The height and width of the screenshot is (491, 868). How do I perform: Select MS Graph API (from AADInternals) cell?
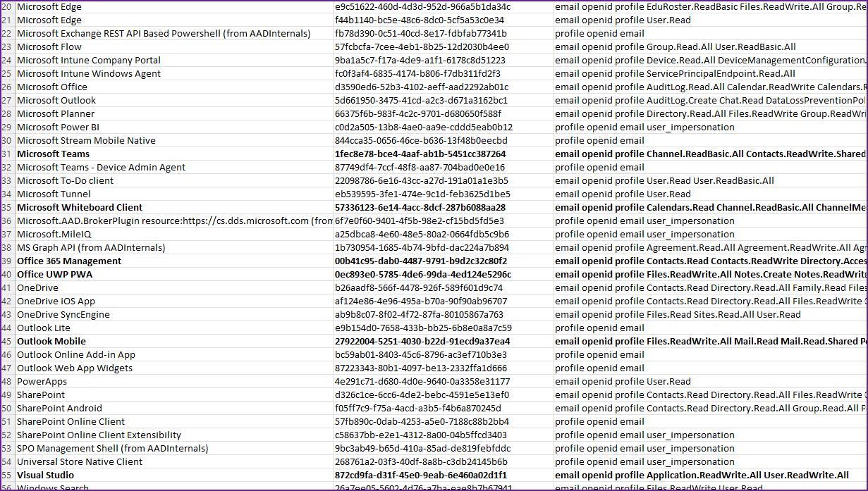pyautogui.click(x=174, y=248)
